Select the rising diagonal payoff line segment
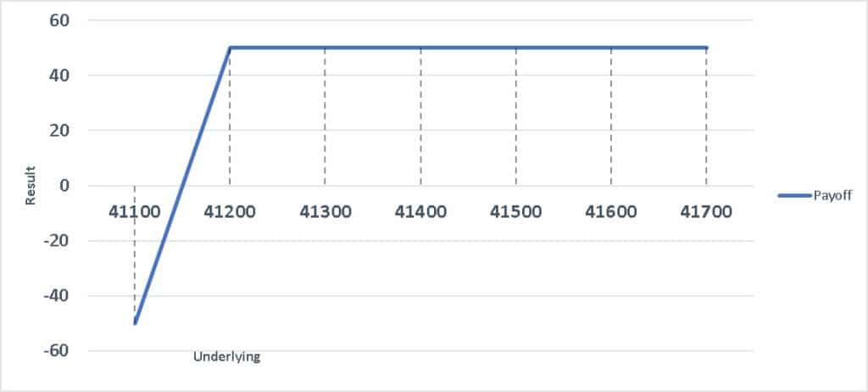Screen dimensions: 868x392 click(x=182, y=185)
